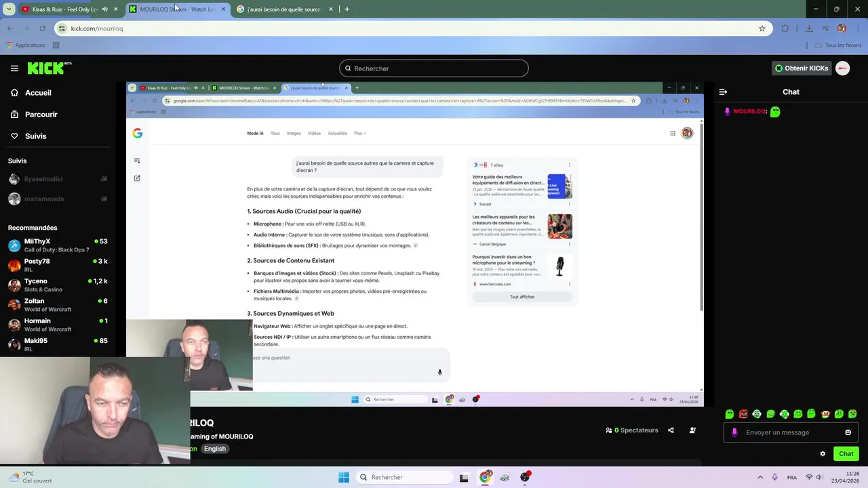Click the 0 Spectateurs viewer count
The height and width of the screenshot is (488, 868).
pyautogui.click(x=632, y=430)
